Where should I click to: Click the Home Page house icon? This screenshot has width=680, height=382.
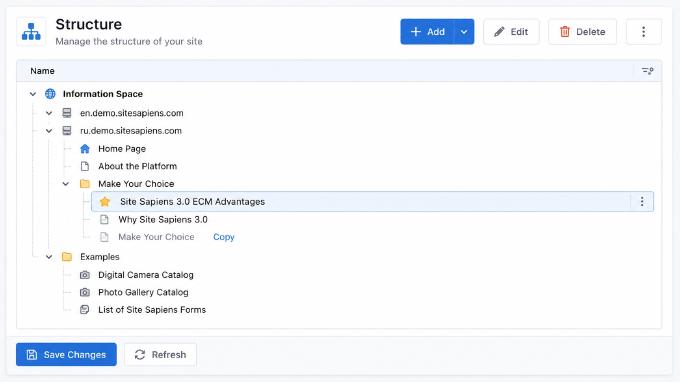coord(85,149)
